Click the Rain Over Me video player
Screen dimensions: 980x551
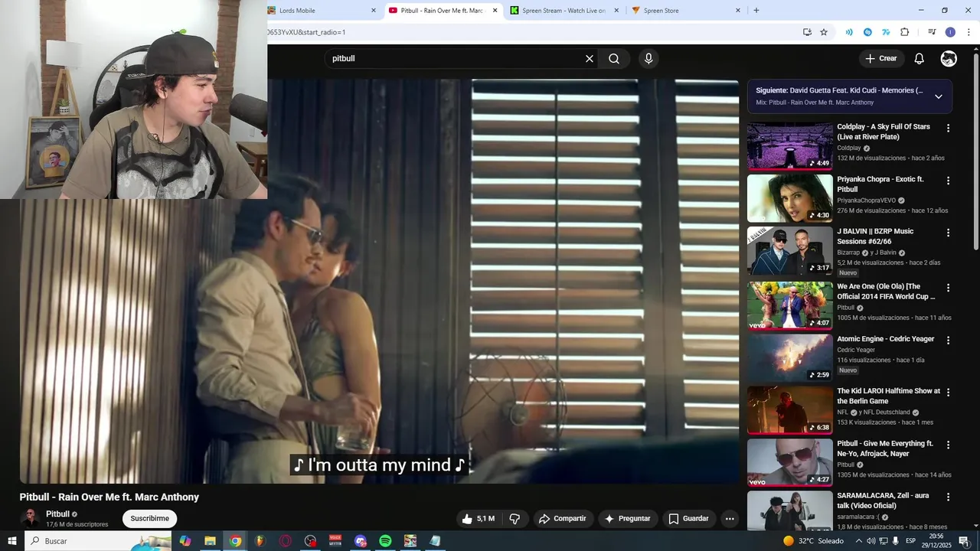(x=380, y=281)
